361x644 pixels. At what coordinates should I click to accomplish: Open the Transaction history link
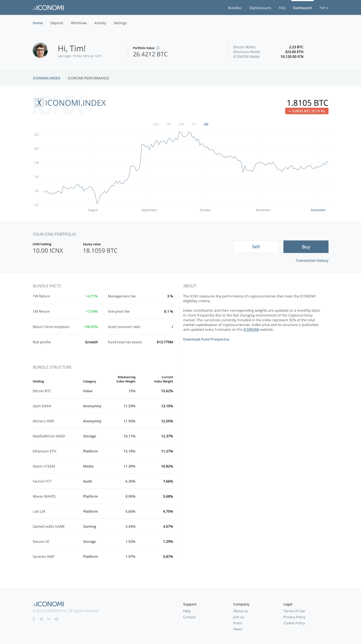[312, 261]
